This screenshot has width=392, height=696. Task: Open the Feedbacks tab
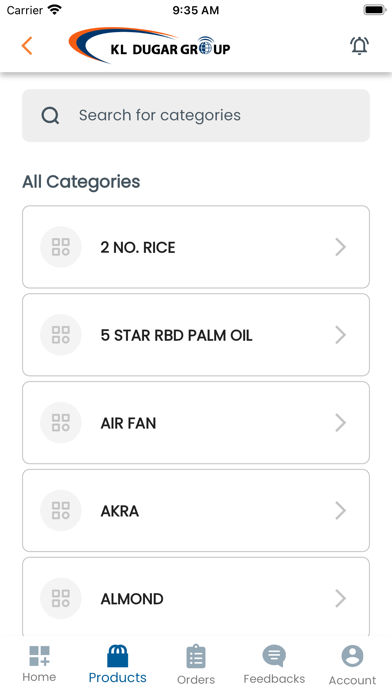(274, 664)
